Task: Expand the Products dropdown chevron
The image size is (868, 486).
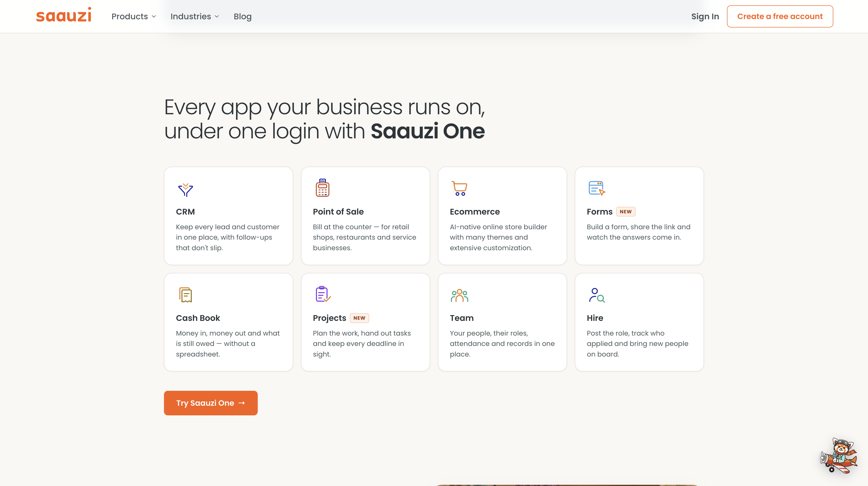Action: (154, 16)
